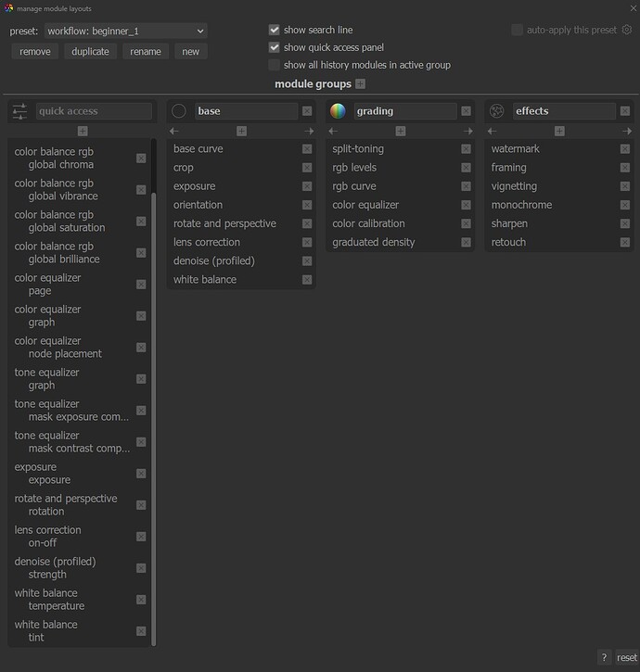Remove vignetting from effects group

point(625,186)
